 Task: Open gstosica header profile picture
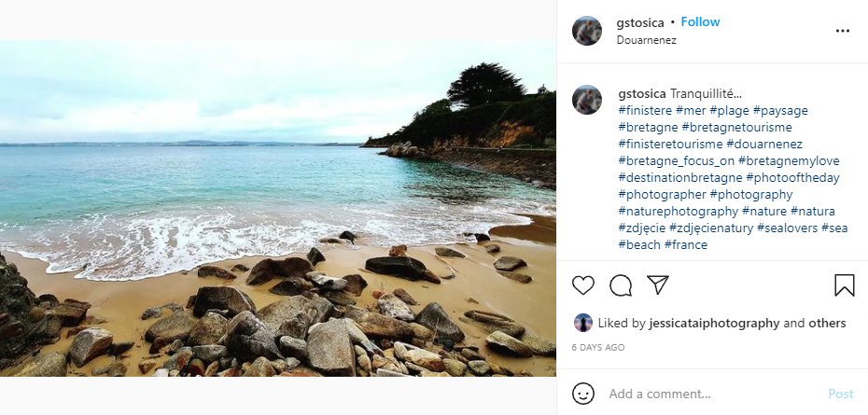pyautogui.click(x=587, y=31)
